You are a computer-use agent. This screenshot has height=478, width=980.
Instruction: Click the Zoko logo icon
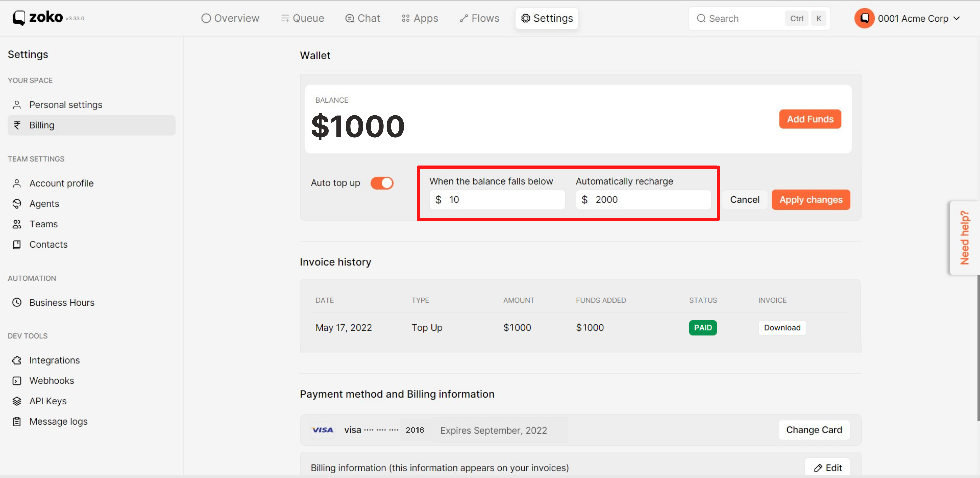click(x=19, y=18)
